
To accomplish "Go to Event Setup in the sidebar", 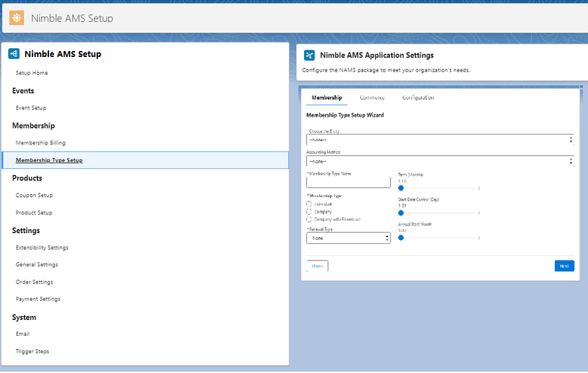I will [x=31, y=108].
